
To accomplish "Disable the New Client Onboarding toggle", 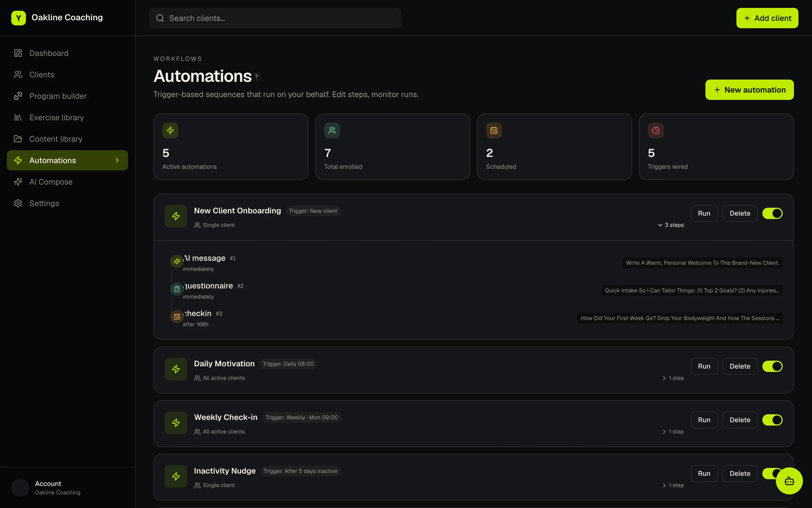I will click(773, 213).
